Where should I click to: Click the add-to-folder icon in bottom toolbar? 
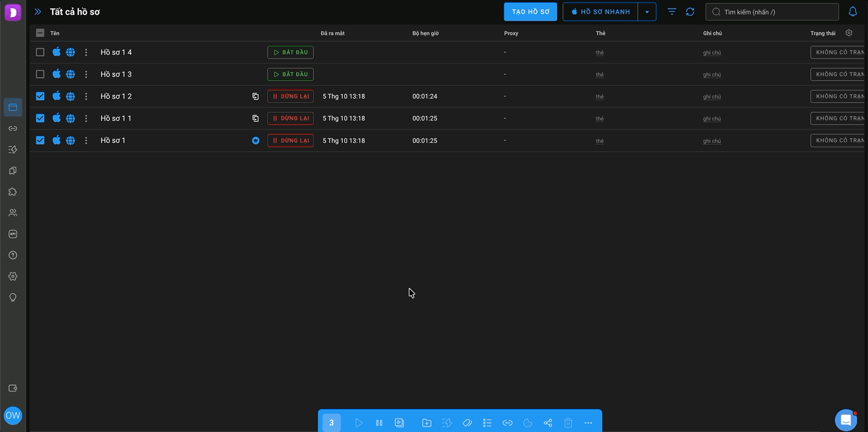pyautogui.click(x=427, y=423)
